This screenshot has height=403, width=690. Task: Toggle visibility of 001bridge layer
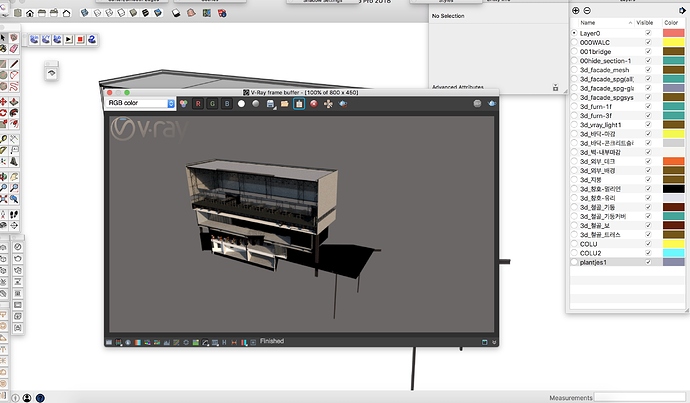click(x=648, y=51)
